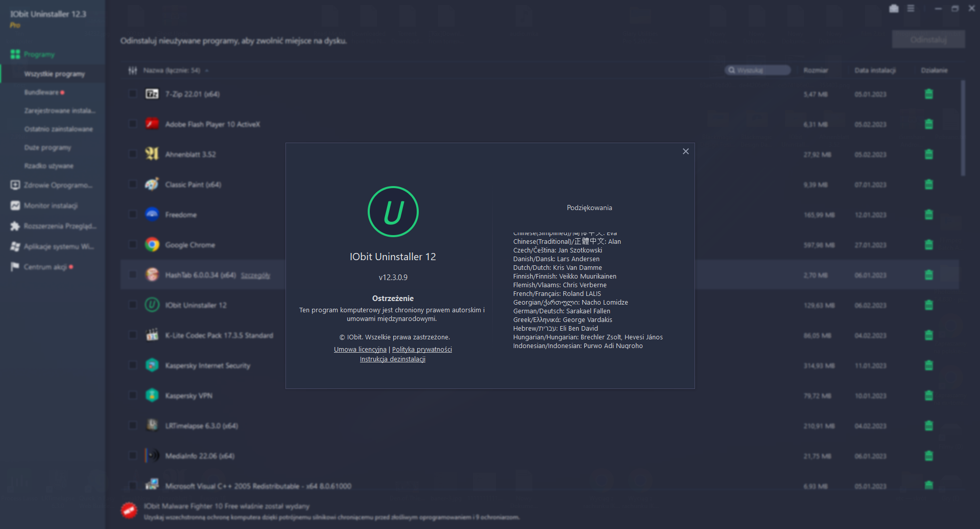Open the hamburger main menu
The height and width of the screenshot is (529, 980).
tap(911, 9)
